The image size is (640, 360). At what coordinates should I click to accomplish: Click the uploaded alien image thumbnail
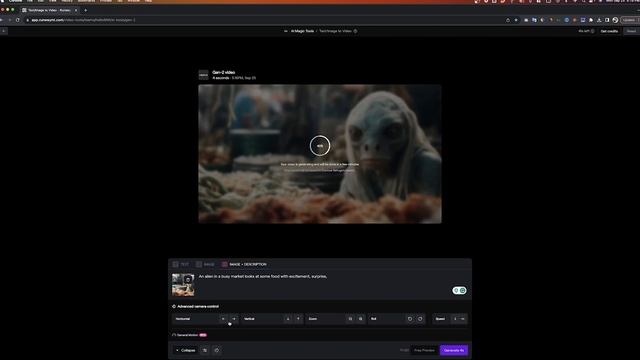[x=183, y=284]
